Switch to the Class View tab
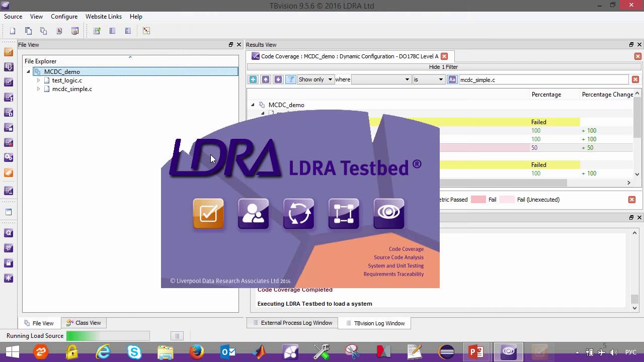 (84, 323)
